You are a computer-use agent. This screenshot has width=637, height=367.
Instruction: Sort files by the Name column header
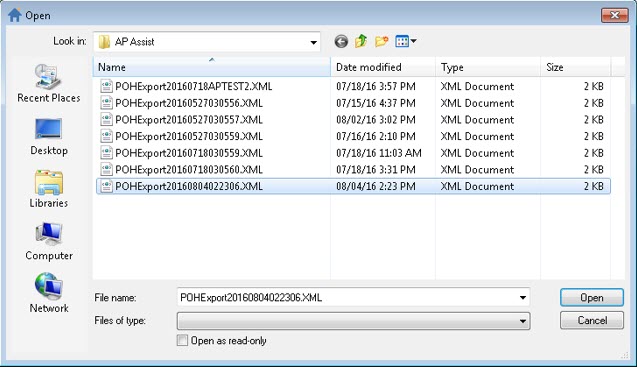212,67
